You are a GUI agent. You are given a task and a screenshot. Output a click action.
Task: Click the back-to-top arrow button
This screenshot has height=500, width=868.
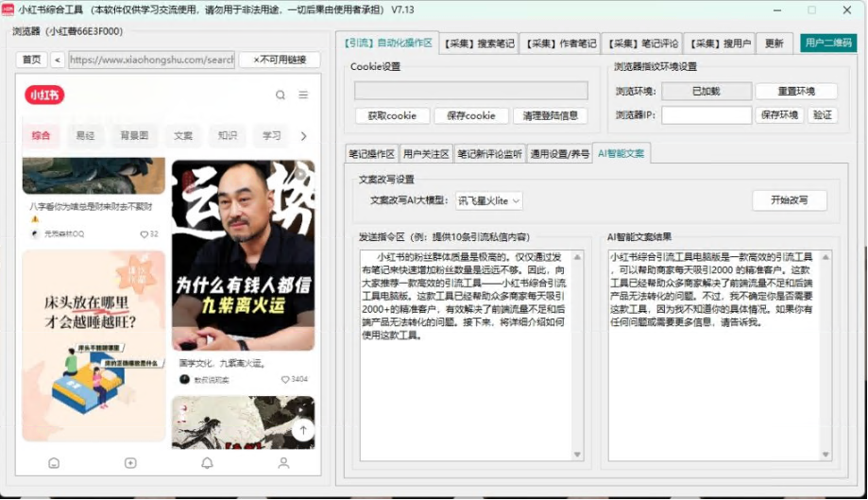[303, 430]
